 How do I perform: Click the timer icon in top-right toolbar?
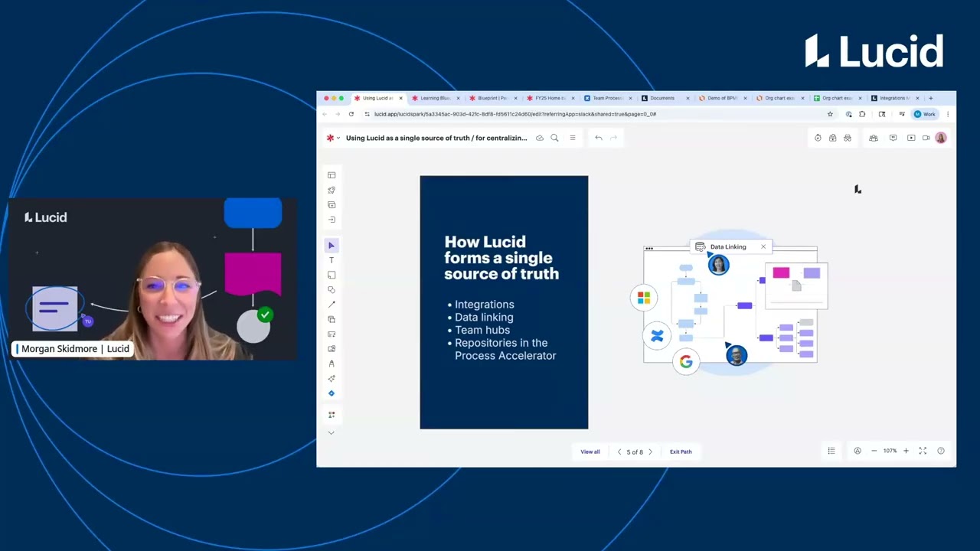(x=818, y=138)
